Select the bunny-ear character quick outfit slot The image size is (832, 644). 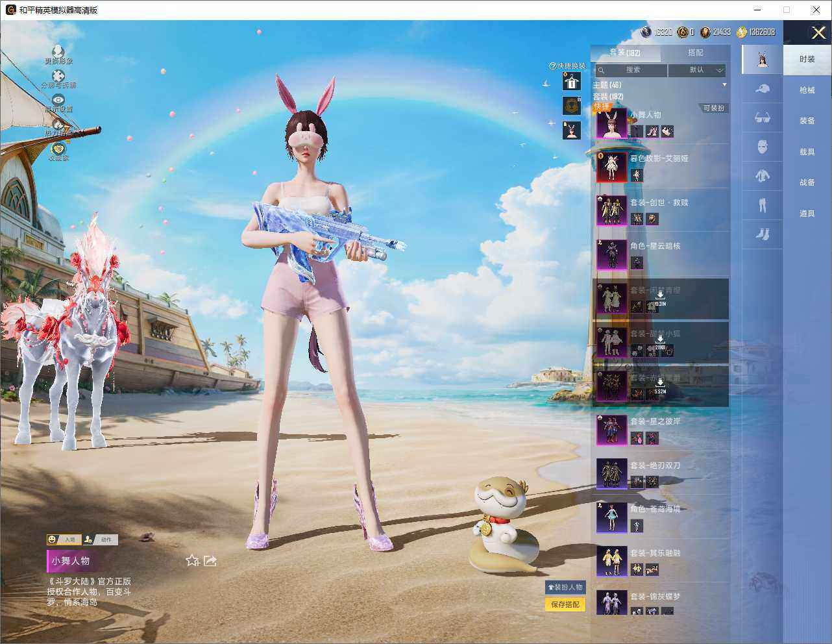[572, 130]
